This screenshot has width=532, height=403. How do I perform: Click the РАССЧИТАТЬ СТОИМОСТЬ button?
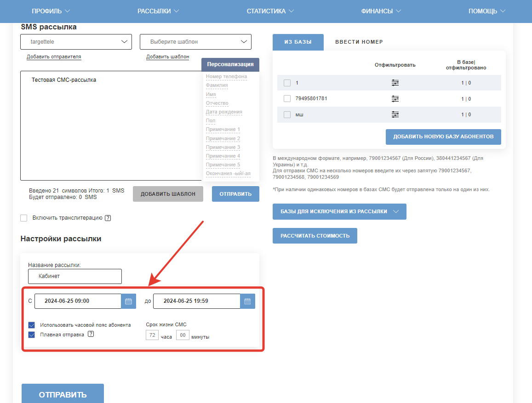[315, 236]
